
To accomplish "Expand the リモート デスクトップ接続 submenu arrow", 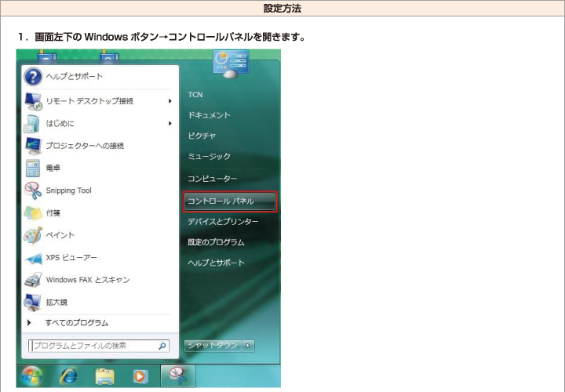I will coord(169,101).
